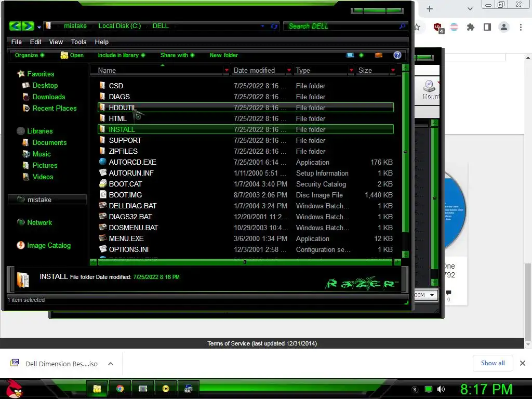Select the CSD folder

[246, 86]
